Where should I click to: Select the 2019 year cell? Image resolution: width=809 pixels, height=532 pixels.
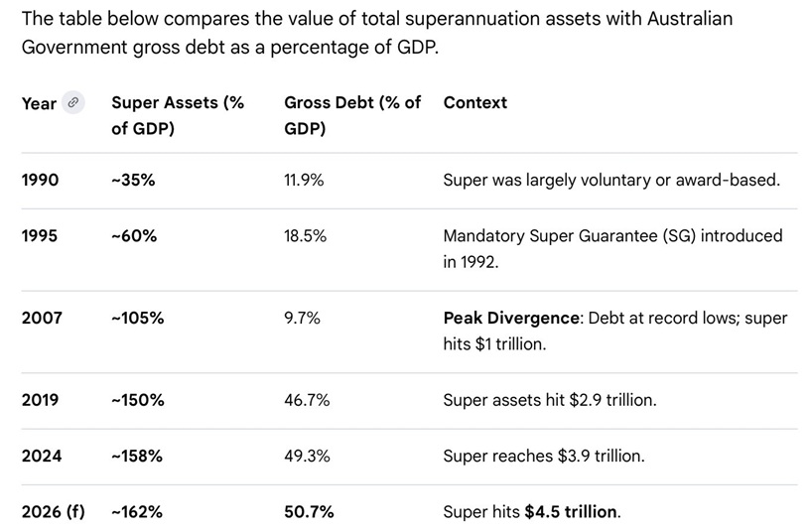[41, 400]
